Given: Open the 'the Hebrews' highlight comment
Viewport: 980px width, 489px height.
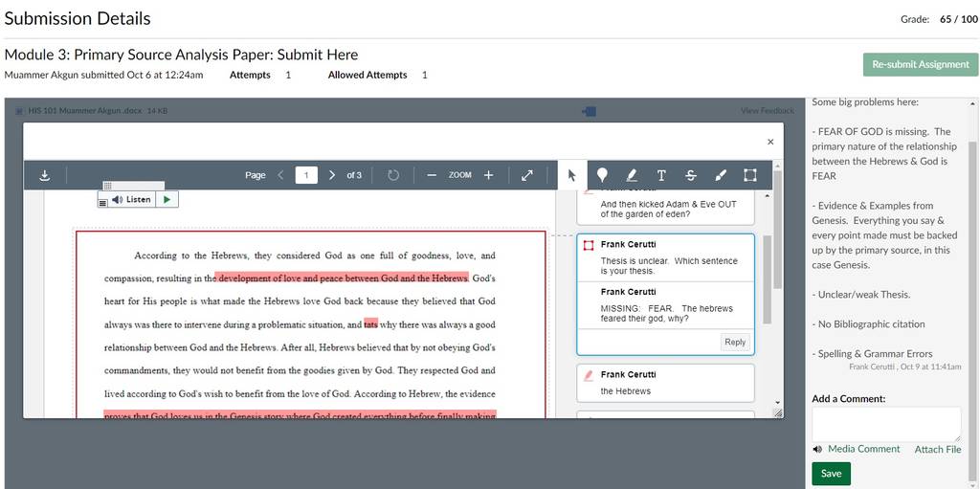Looking at the screenshot, I should (x=666, y=383).
